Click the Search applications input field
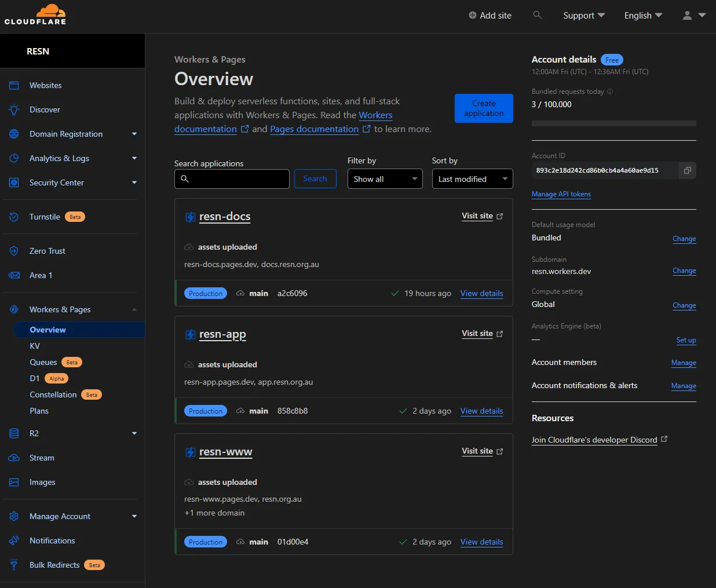Image resolution: width=716 pixels, height=588 pixels. pos(232,179)
